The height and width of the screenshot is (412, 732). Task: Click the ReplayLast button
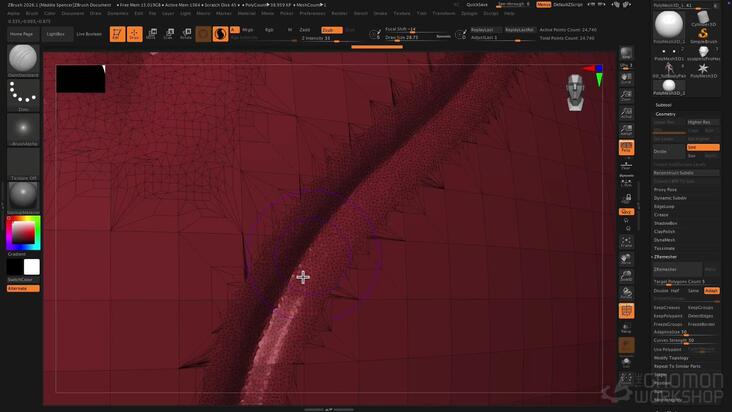[x=485, y=30]
